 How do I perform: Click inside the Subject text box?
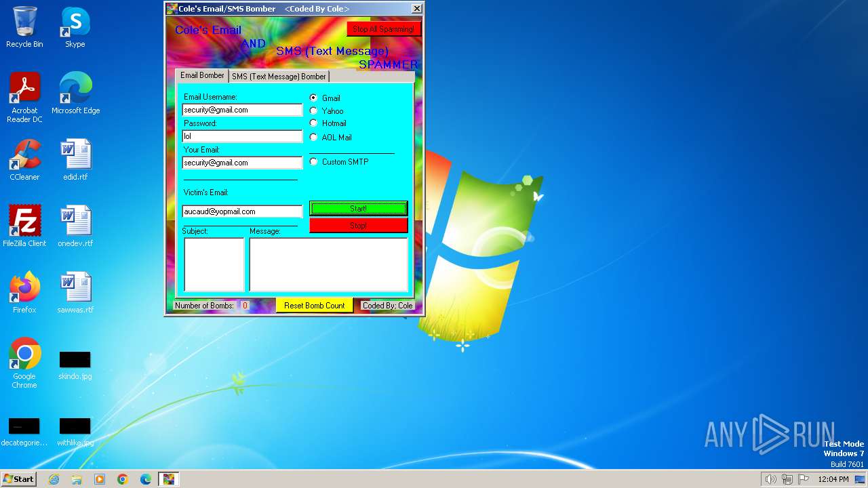[x=214, y=264]
